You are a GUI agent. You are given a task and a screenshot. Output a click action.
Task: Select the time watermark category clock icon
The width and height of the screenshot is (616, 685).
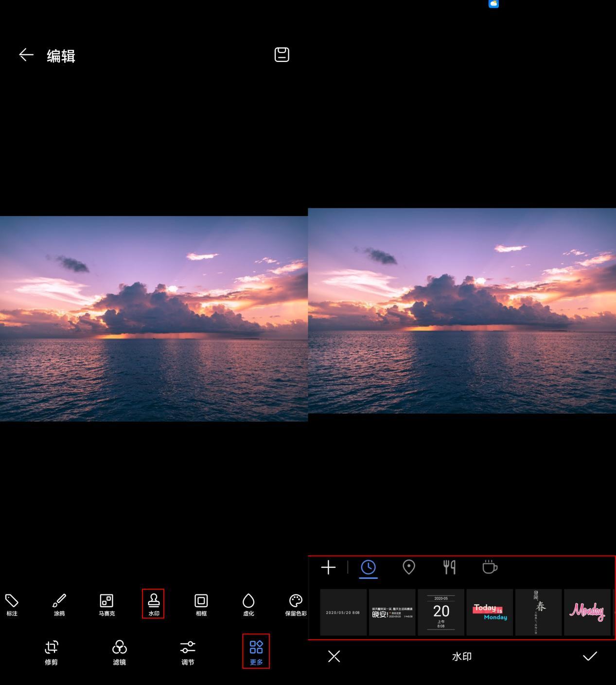click(369, 567)
